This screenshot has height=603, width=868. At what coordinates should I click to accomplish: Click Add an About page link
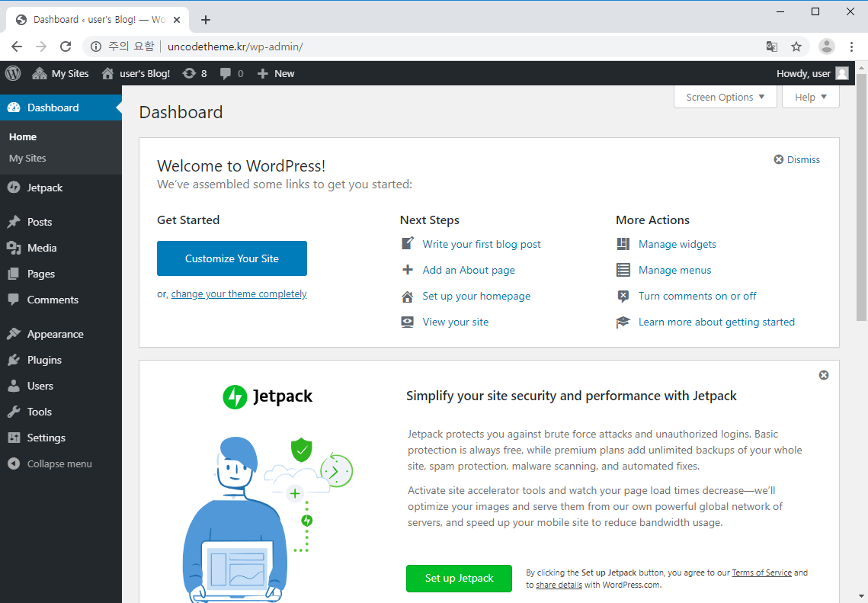pyautogui.click(x=469, y=270)
